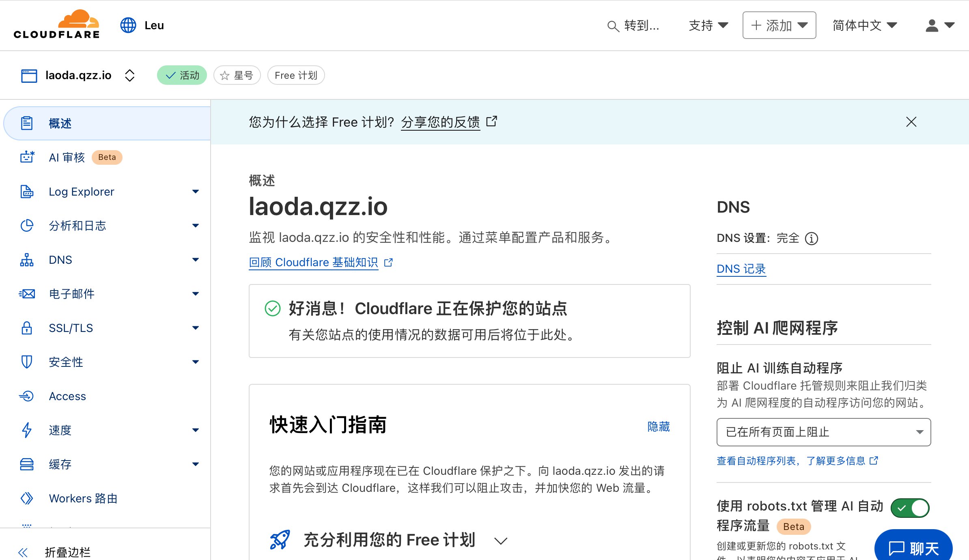Click the SSL/TLS lock icon
The height and width of the screenshot is (560, 969).
pos(27,328)
